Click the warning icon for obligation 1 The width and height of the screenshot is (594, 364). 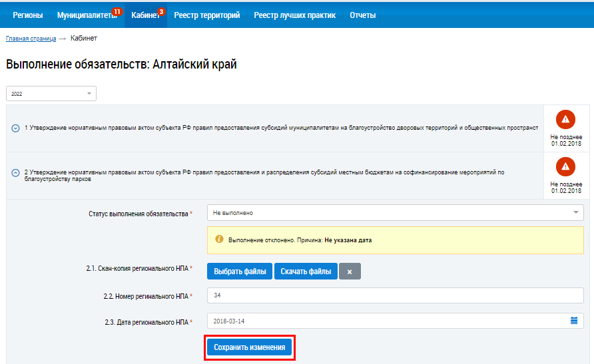565,120
